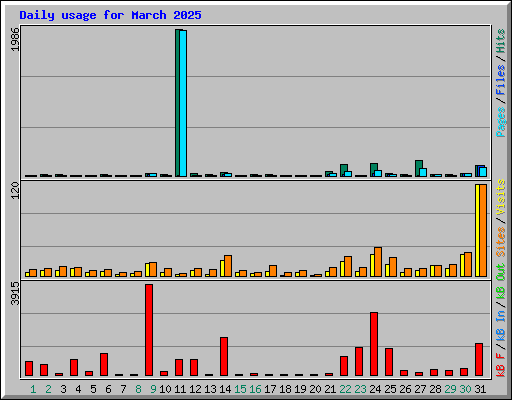
Task: Click the green "Hits" legend label
Action: (501, 41)
